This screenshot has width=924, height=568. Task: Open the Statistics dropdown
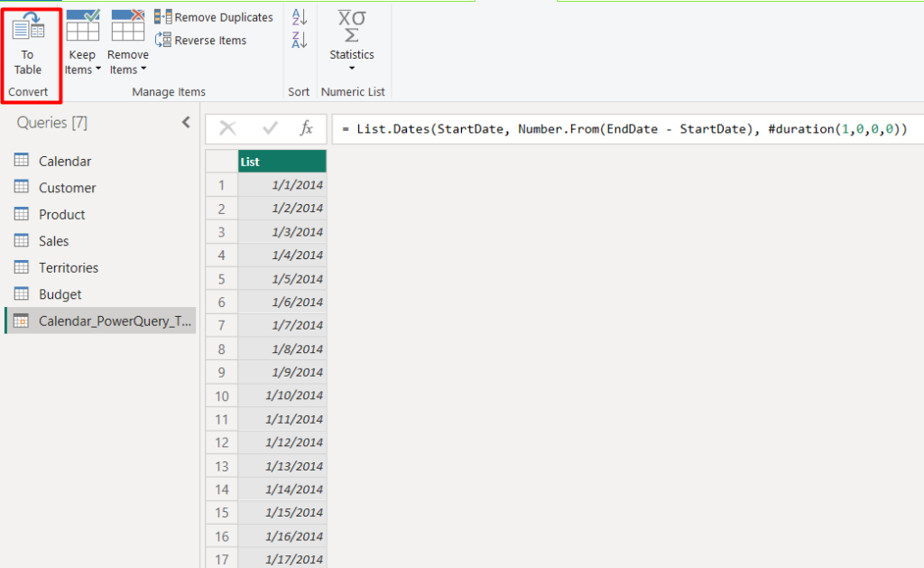coord(352,42)
